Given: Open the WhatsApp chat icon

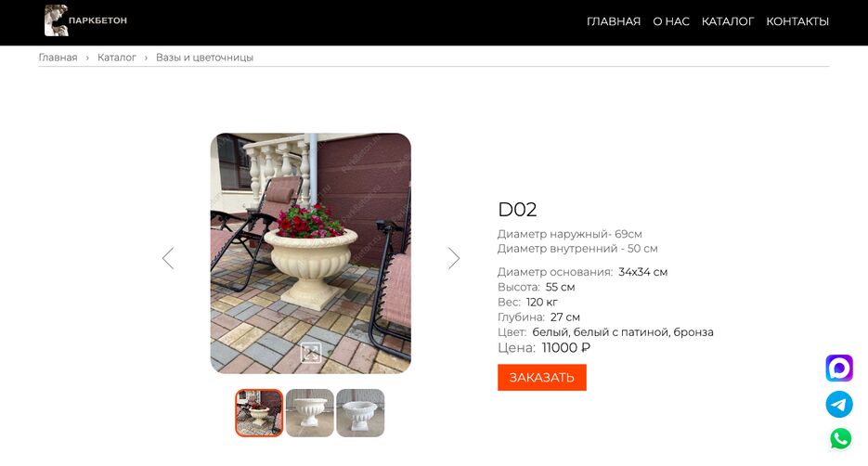Looking at the screenshot, I should coord(840,439).
